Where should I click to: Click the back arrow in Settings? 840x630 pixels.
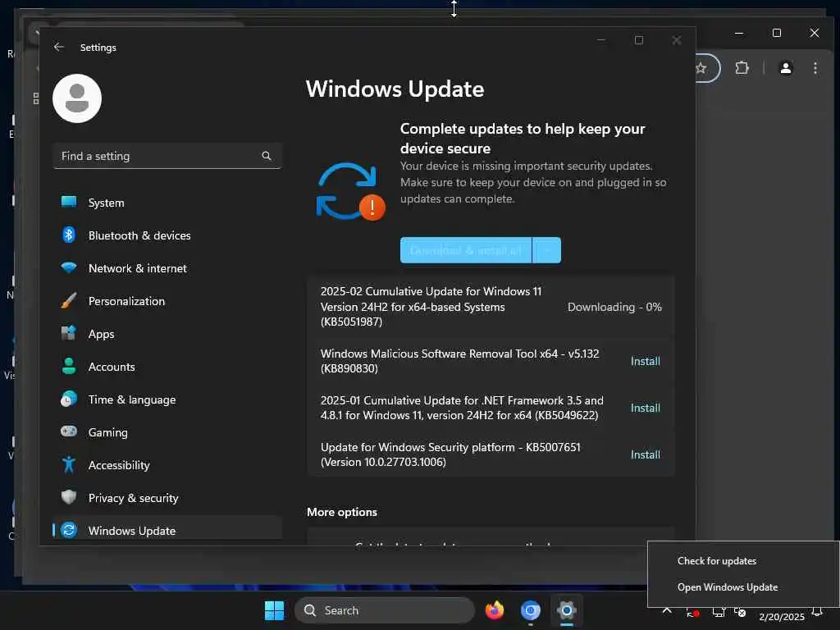click(x=59, y=47)
